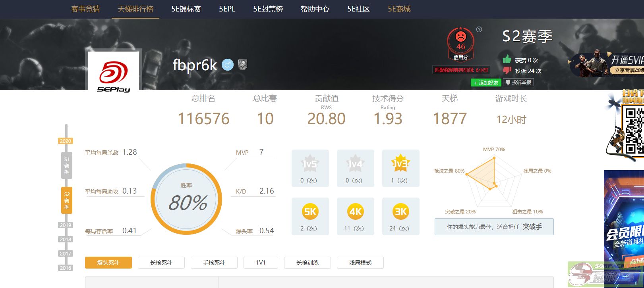
Task: Click the 1877 ladder score value
Action: (450, 119)
